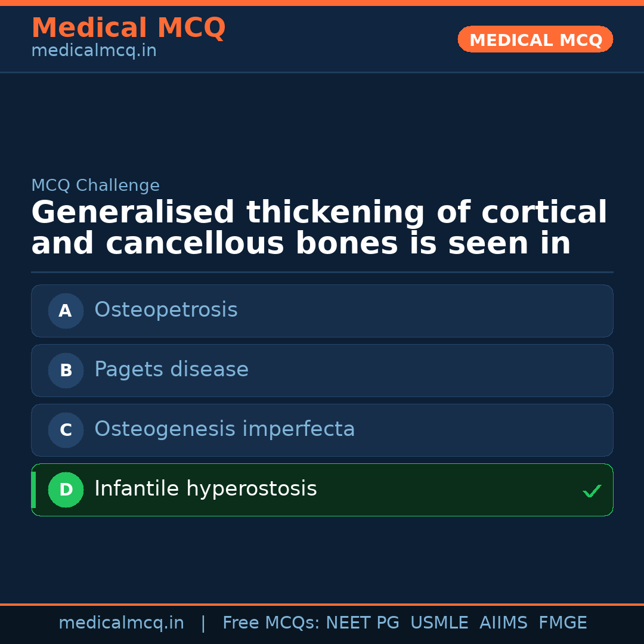Choose the Pagets disease answer text

pos(171,370)
